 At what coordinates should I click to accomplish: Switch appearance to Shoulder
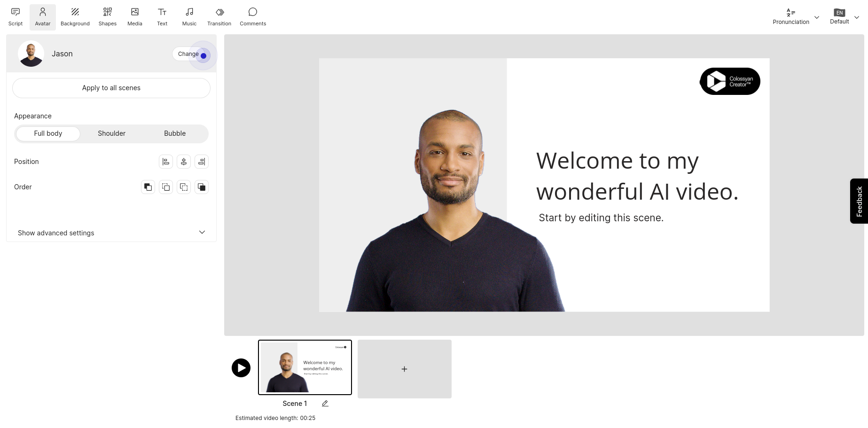(x=111, y=133)
